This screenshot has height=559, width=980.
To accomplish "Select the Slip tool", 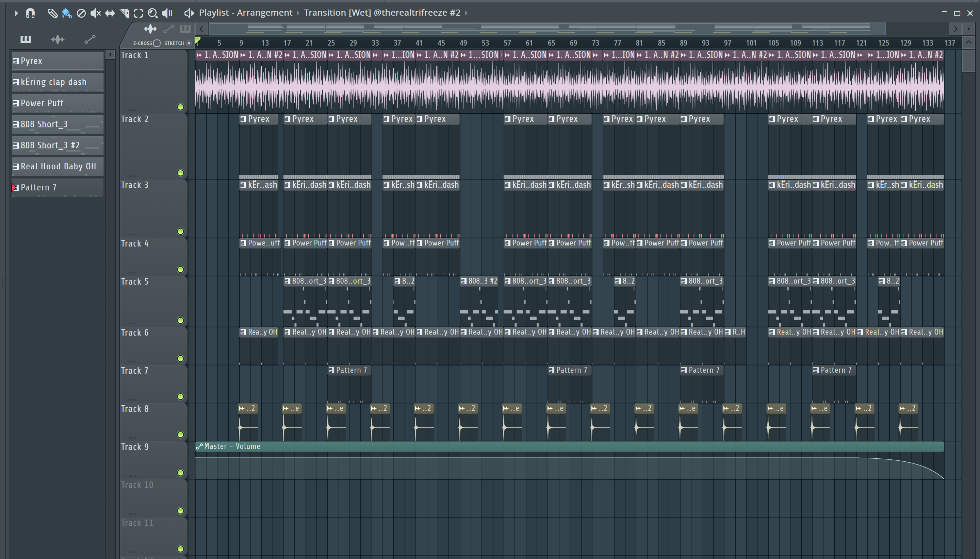I will pos(110,13).
